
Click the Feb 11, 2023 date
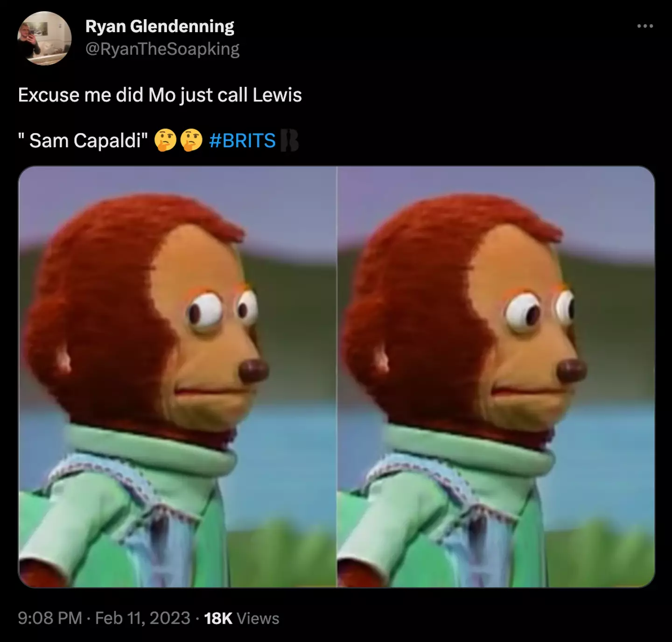[143, 618]
